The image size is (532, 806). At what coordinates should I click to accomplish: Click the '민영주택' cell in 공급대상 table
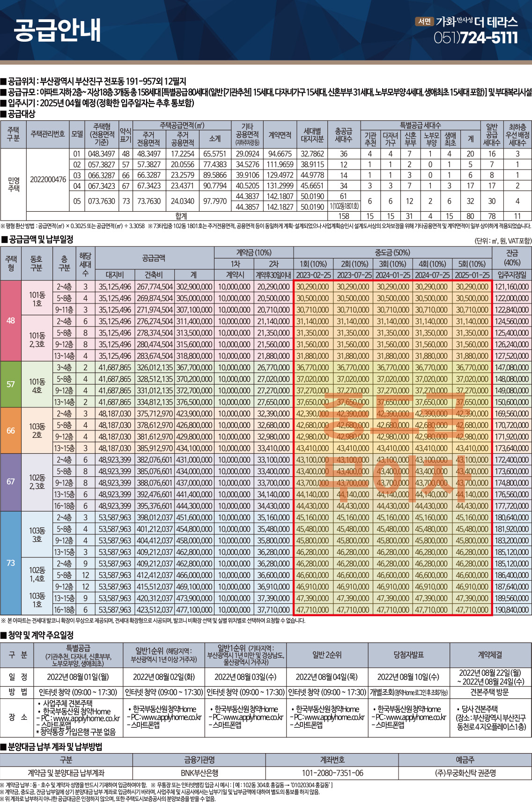(x=14, y=184)
